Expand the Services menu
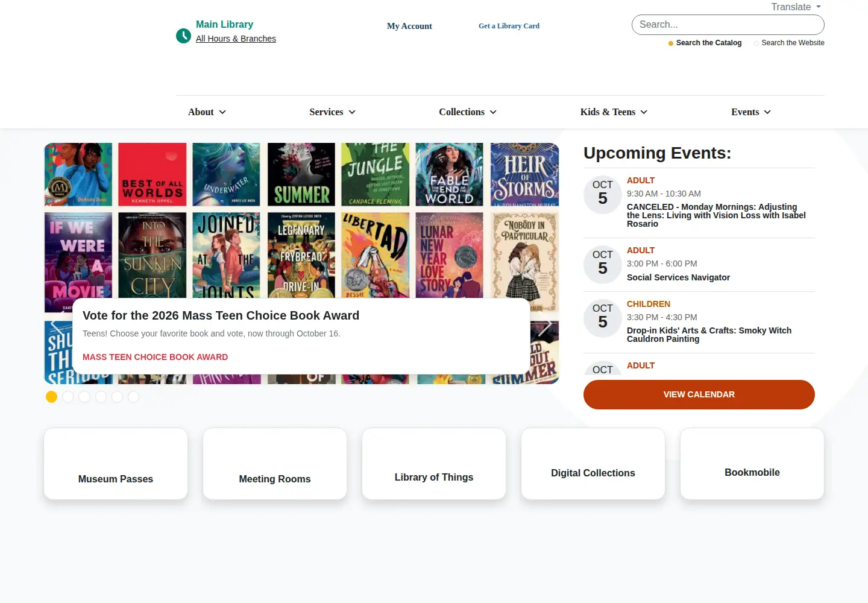This screenshot has width=868, height=603. 332,112
